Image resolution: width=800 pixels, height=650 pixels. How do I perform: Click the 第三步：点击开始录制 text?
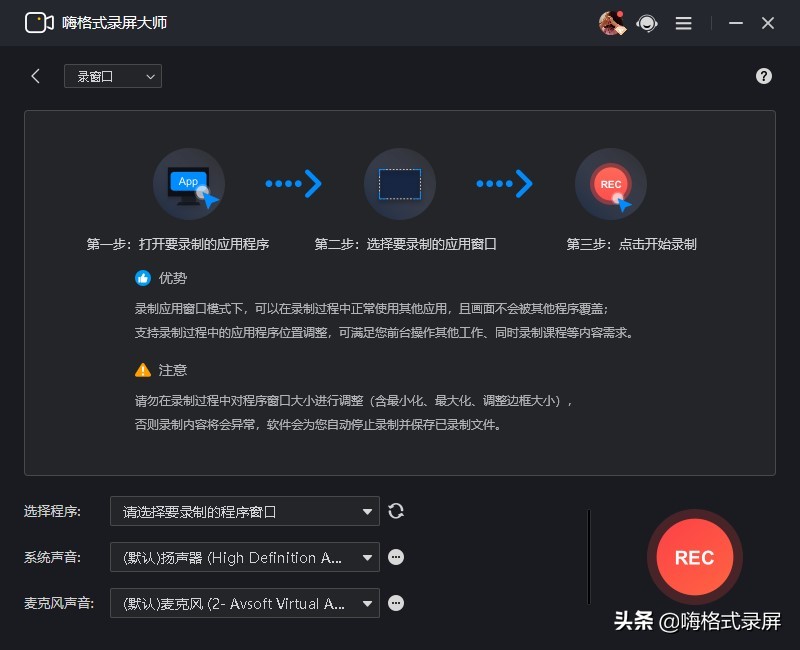point(631,244)
